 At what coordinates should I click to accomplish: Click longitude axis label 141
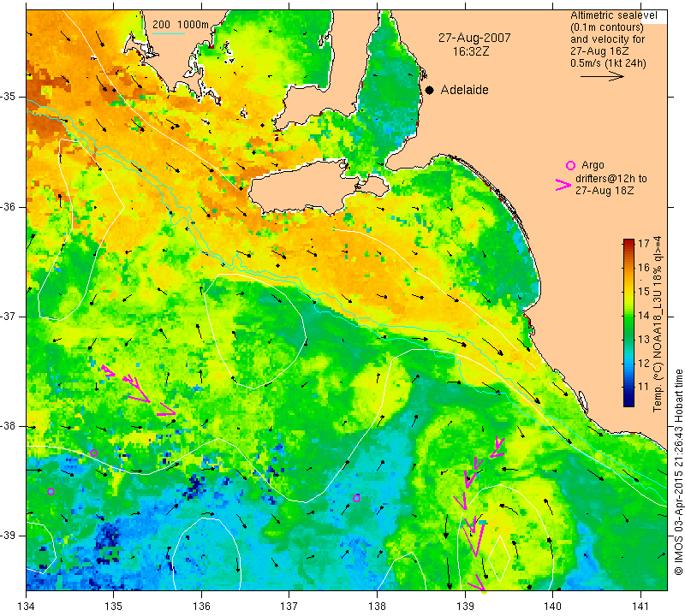pos(640,606)
